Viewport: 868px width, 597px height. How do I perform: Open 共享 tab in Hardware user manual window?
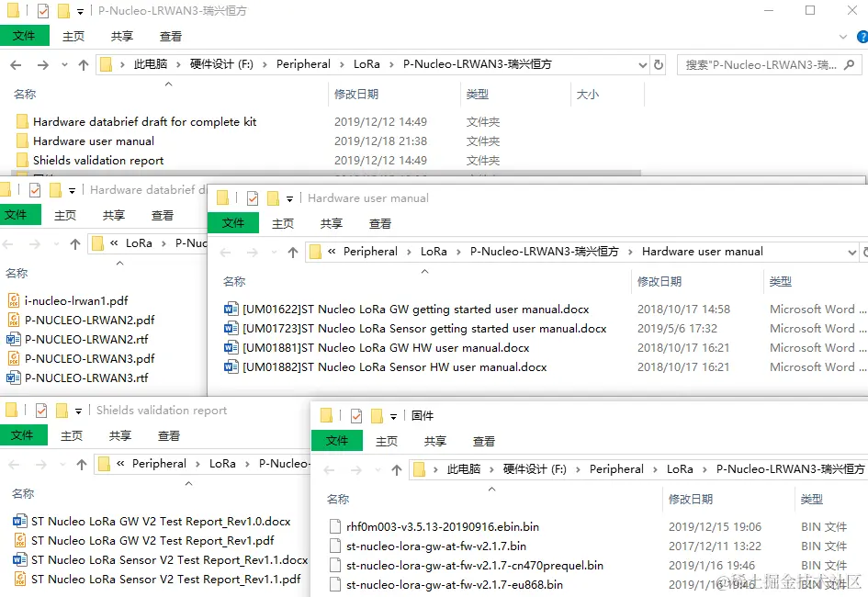pyautogui.click(x=331, y=223)
